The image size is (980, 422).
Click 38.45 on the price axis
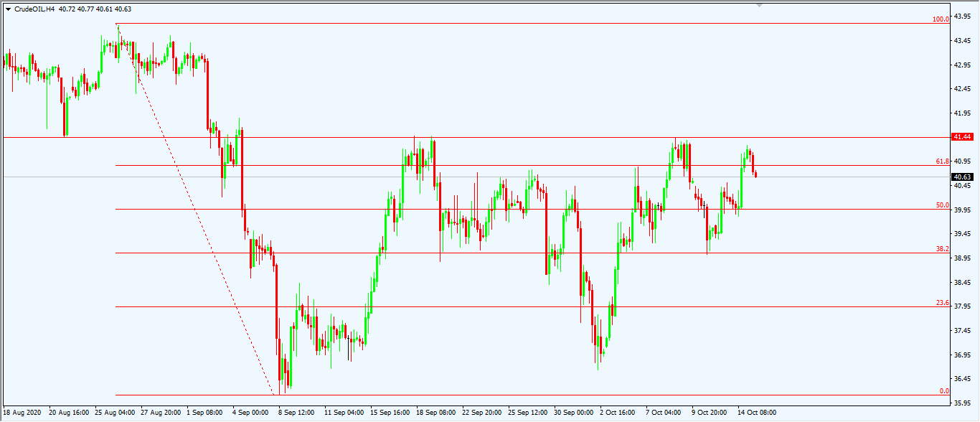963,282
